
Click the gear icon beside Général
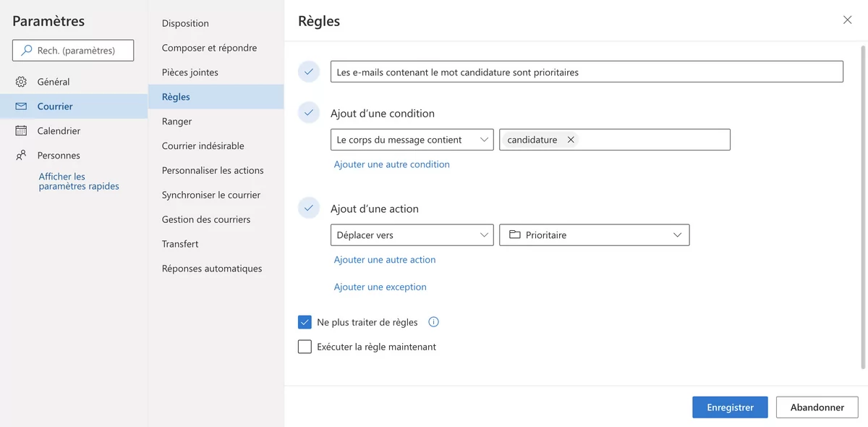click(21, 82)
